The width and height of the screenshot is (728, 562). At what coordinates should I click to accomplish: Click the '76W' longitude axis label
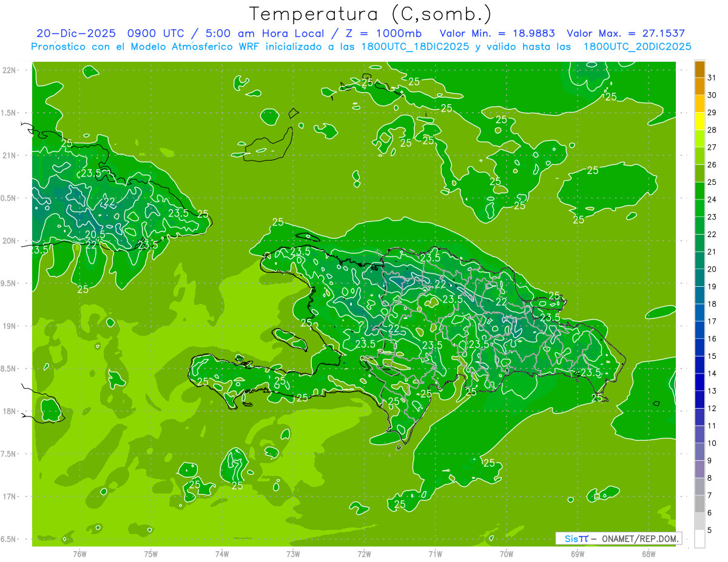click(79, 554)
